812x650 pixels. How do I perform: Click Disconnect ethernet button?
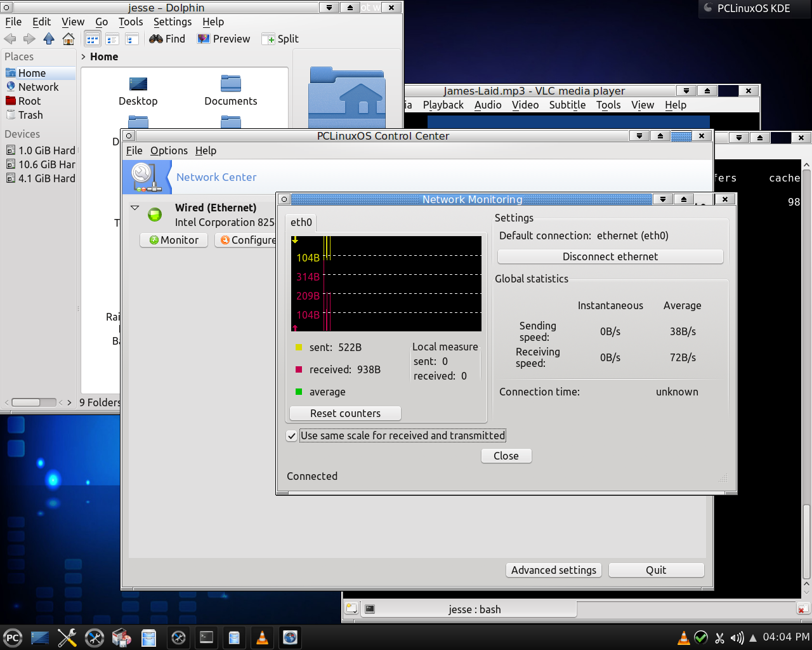click(610, 256)
